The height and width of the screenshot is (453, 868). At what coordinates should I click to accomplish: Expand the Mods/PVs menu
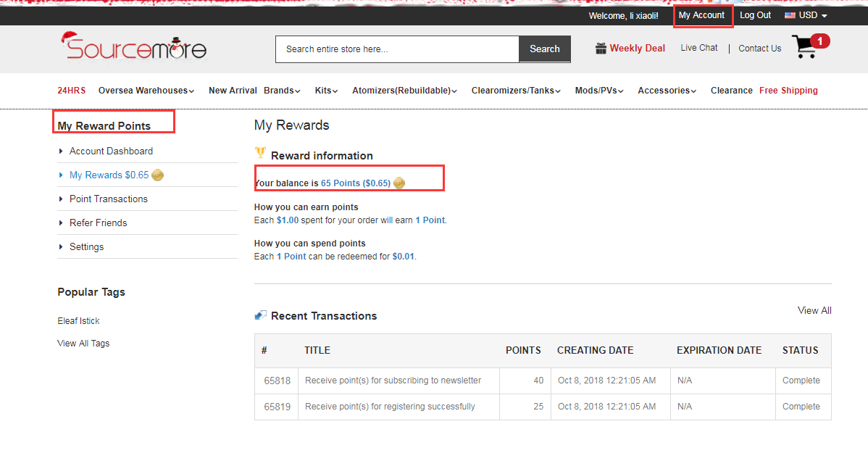point(599,91)
